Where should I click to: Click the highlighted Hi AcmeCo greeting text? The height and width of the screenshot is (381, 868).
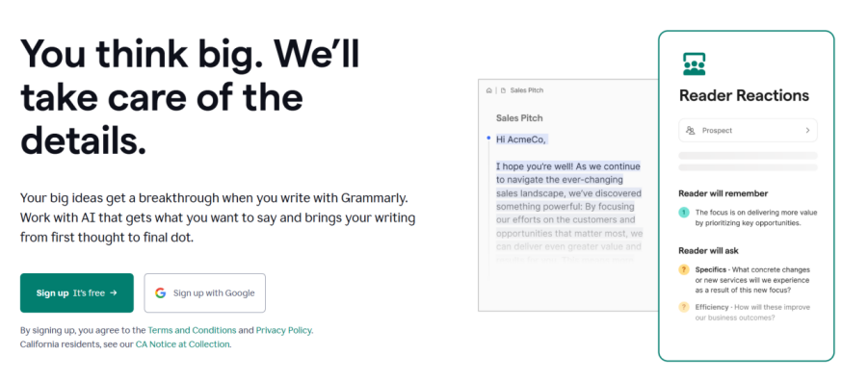coord(521,140)
